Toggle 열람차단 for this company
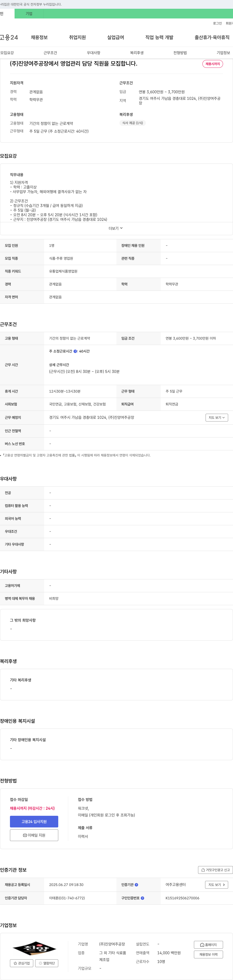The image size is (233, 980). [x=47, y=963]
